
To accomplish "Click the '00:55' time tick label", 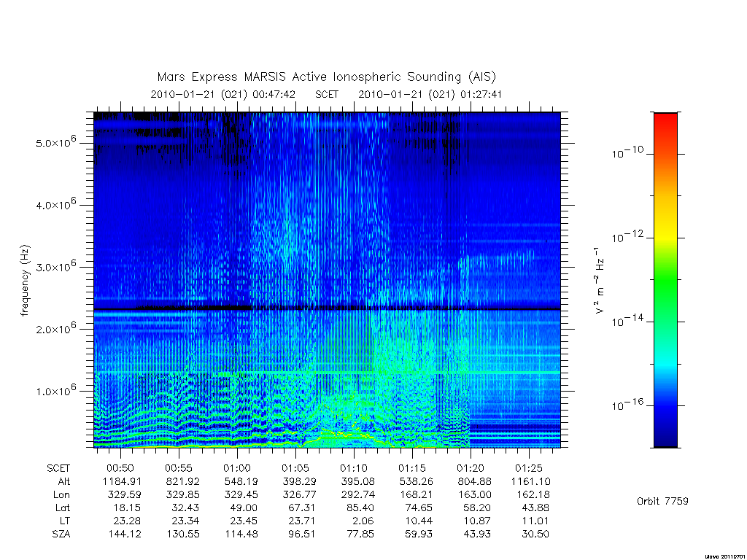I will click(179, 468).
